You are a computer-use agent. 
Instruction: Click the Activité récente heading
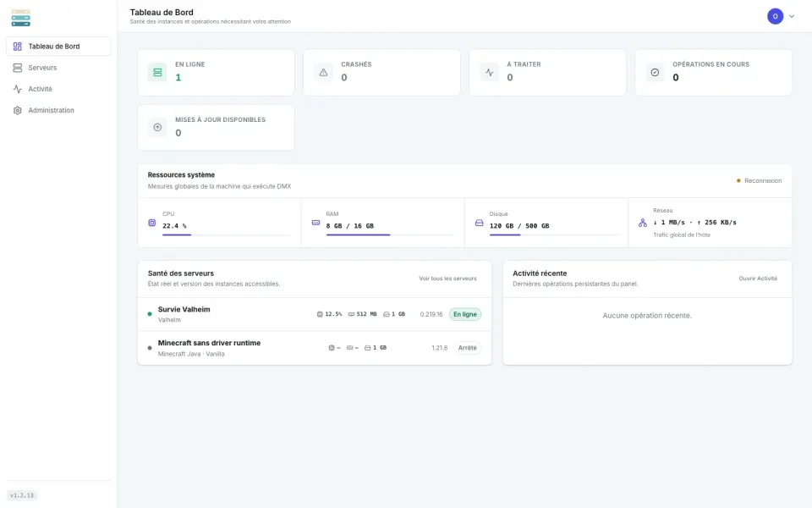pos(540,273)
